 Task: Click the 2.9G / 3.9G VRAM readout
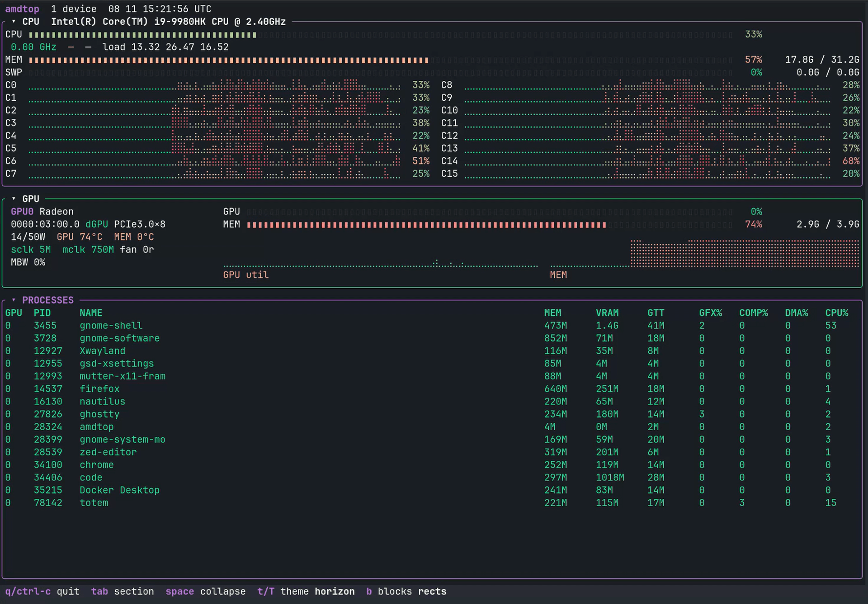828,225
